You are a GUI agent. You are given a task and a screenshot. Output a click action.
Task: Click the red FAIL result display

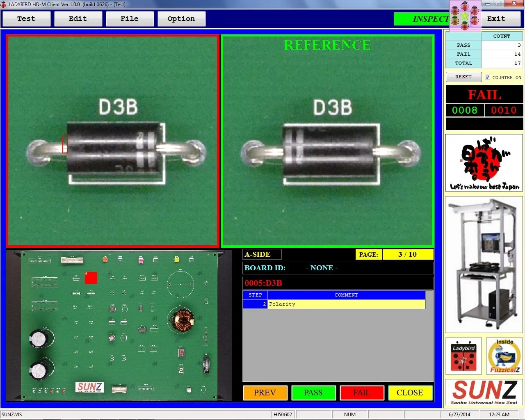tap(484, 95)
